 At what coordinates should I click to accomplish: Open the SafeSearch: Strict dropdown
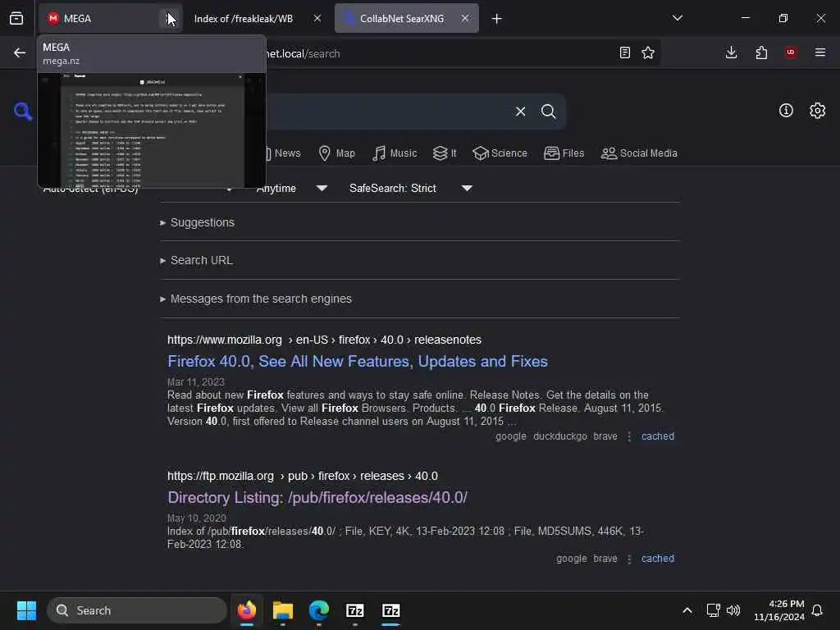click(411, 188)
